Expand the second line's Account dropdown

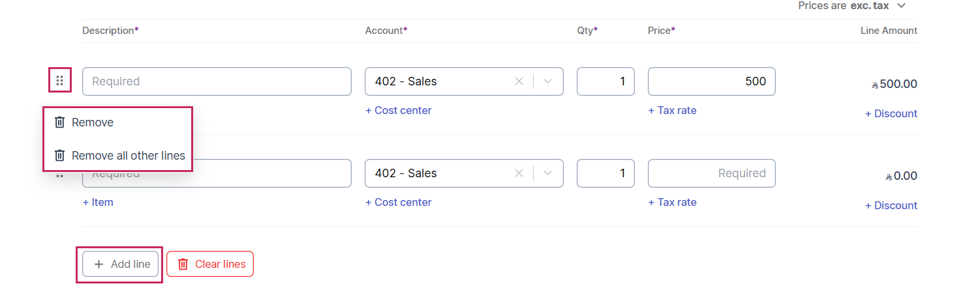tap(548, 173)
